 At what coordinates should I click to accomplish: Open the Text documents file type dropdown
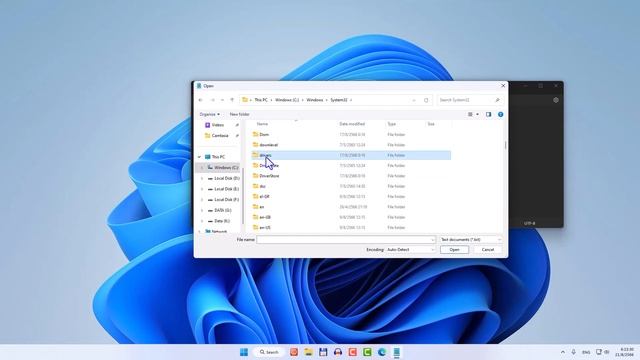point(470,240)
